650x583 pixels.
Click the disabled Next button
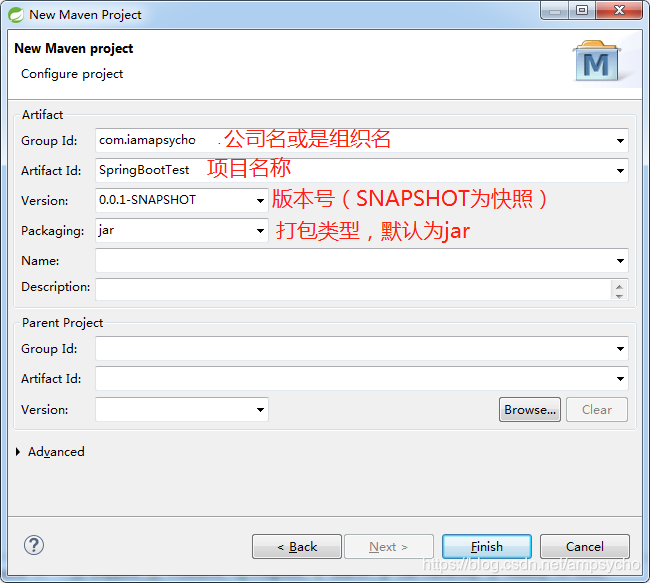(389, 547)
